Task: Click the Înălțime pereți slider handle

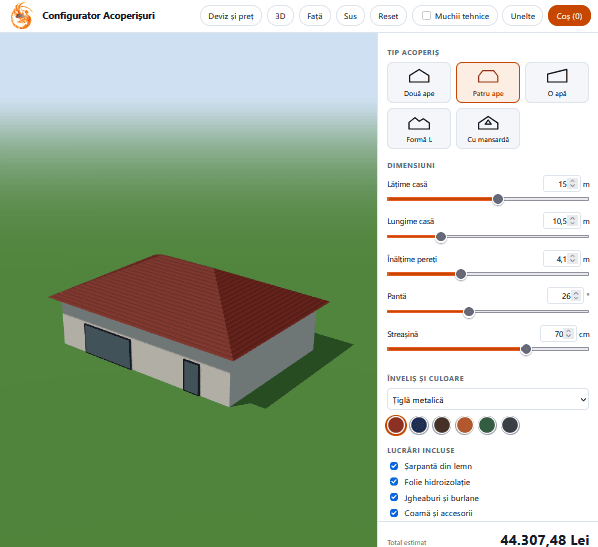Action: click(461, 274)
